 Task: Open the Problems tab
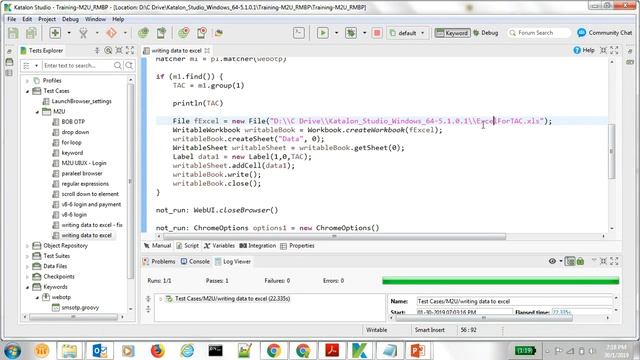(x=159, y=261)
